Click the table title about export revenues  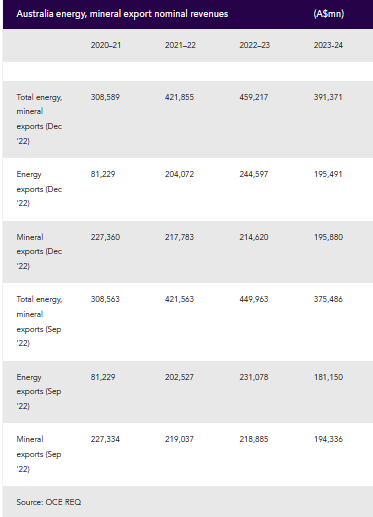[122, 14]
